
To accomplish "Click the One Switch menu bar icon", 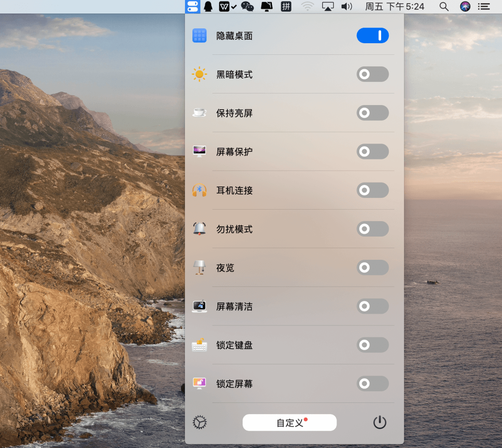I will coord(192,7).
